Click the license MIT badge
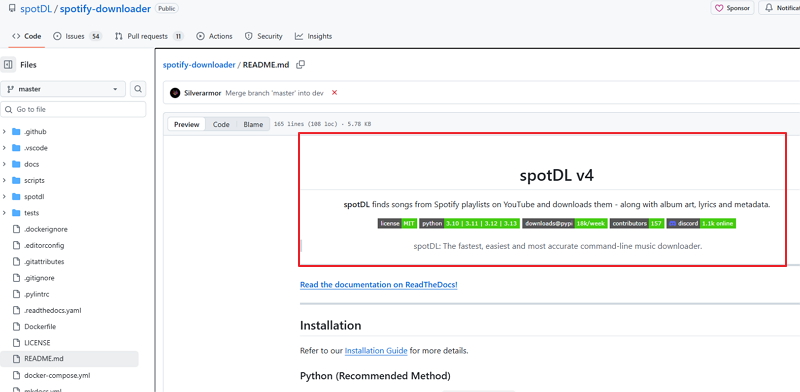 pyautogui.click(x=397, y=223)
